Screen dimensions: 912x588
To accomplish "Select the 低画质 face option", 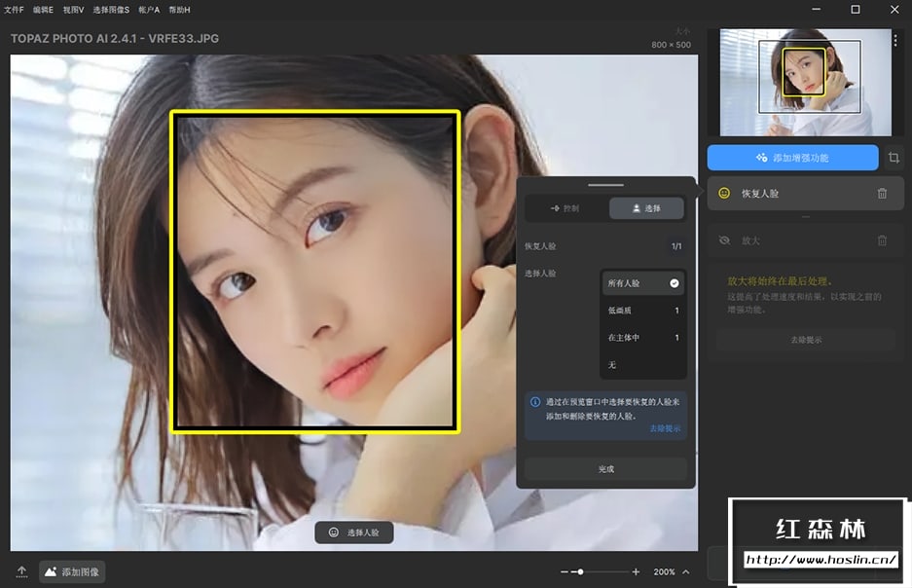I will pyautogui.click(x=643, y=311).
